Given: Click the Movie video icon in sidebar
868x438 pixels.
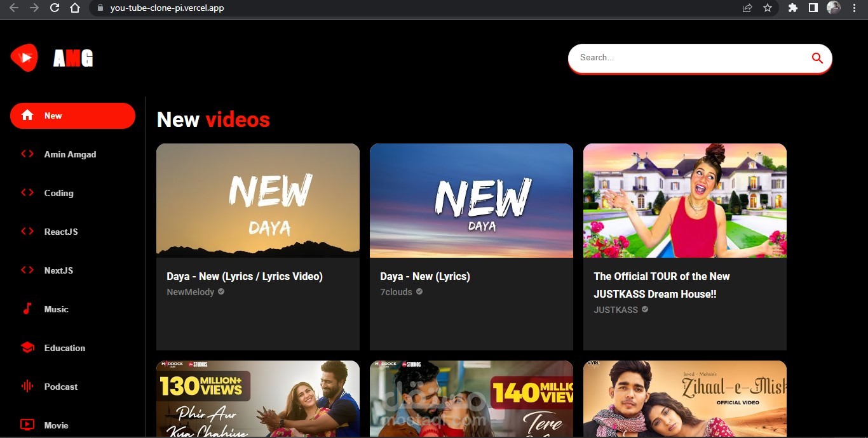Looking at the screenshot, I should tap(26, 424).
